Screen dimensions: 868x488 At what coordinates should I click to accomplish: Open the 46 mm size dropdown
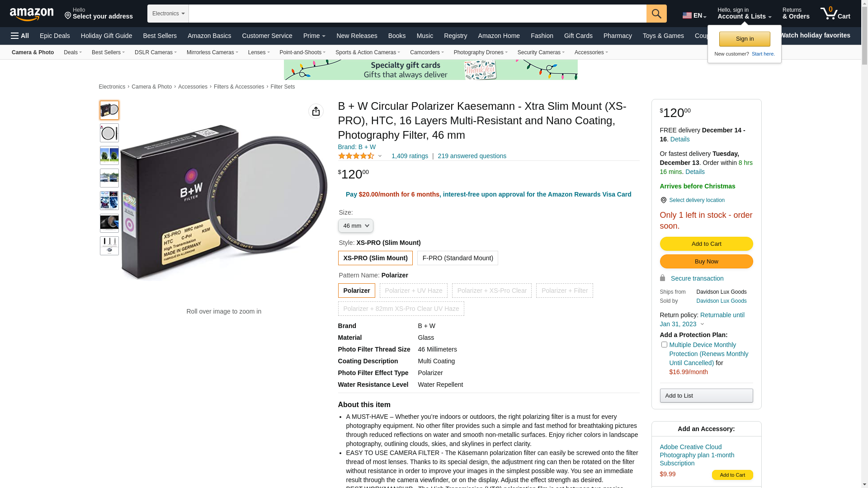[356, 226]
